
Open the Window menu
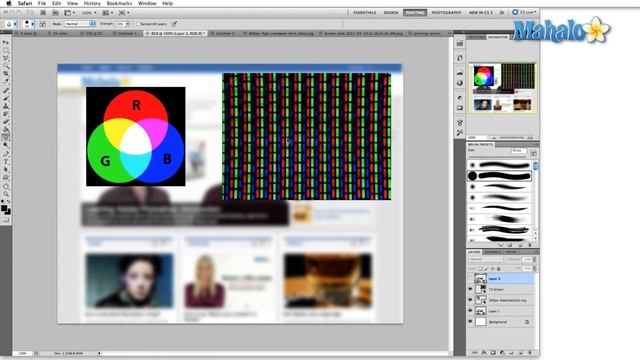(147, 3)
